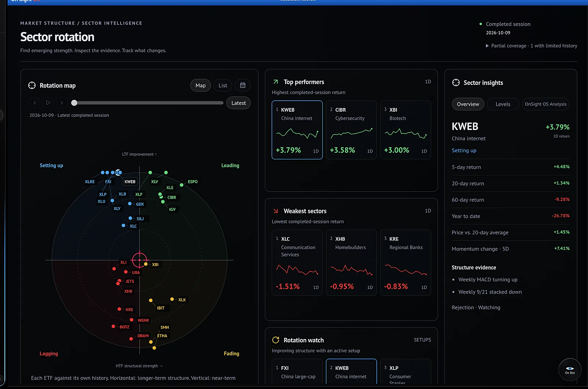Click the Sector Intelligence breadcrumb
Screen dimensions: 588x389
[x=112, y=23]
